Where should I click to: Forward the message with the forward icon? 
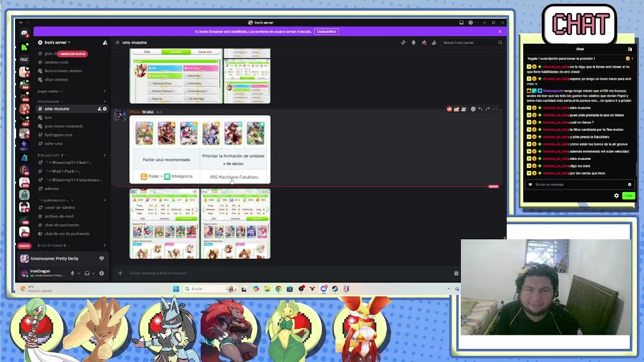click(x=488, y=109)
